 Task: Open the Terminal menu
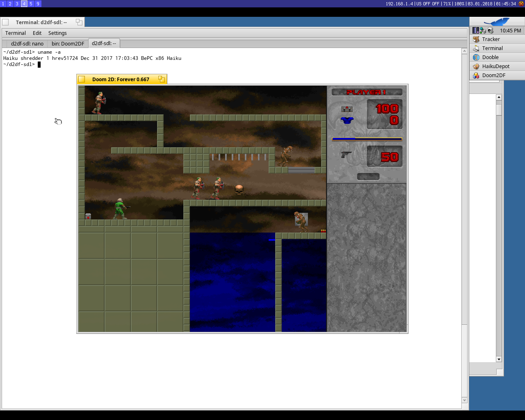[16, 33]
